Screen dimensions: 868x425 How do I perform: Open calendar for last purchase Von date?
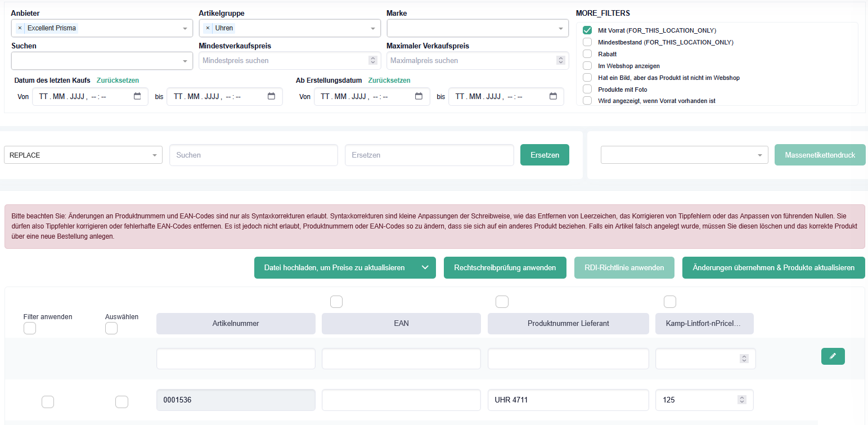pyautogui.click(x=137, y=96)
